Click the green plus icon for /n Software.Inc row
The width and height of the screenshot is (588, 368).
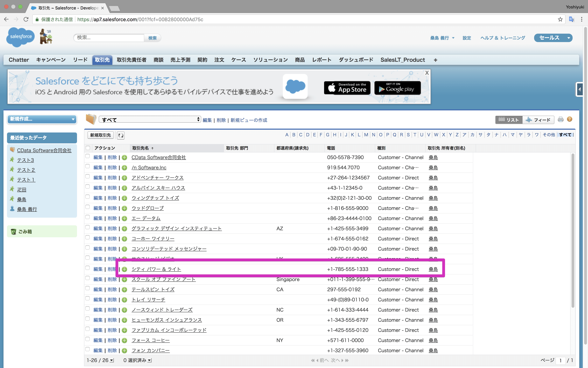pyautogui.click(x=124, y=168)
